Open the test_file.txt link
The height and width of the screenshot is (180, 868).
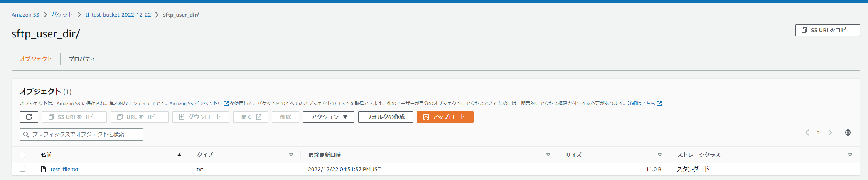[64, 169]
